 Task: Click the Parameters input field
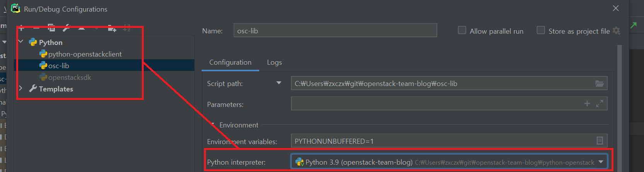tap(449, 103)
